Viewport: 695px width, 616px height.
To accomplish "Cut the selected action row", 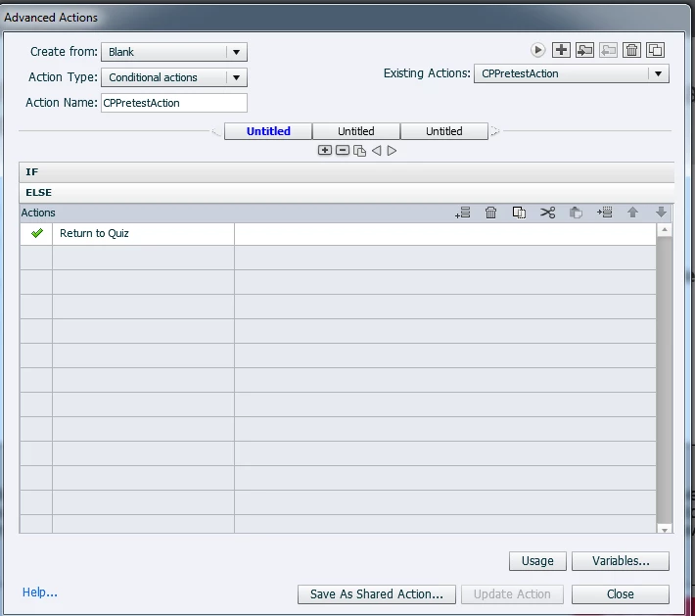I will 547,213.
